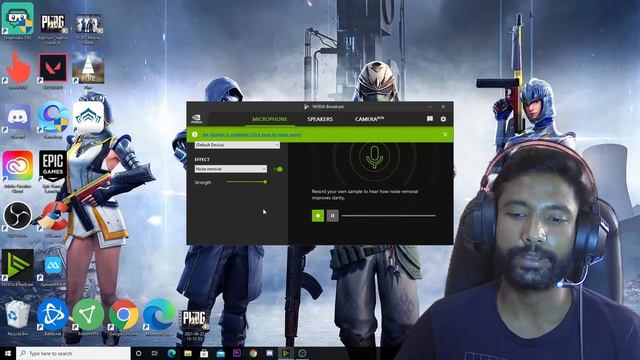Open the Valorant desktop shortcut
The height and width of the screenshot is (360, 640).
pyautogui.click(x=53, y=70)
